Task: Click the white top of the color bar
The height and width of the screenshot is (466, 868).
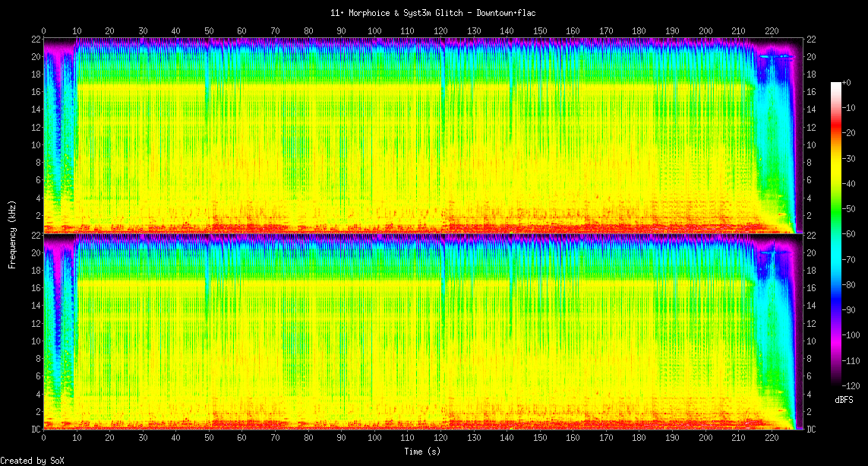Action: pos(836,84)
